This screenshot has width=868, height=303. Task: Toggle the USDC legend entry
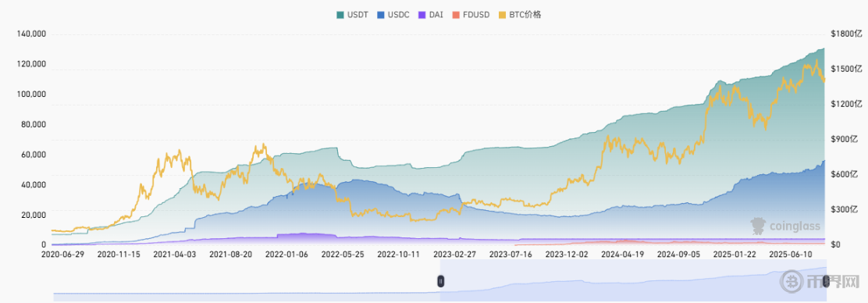(393, 14)
